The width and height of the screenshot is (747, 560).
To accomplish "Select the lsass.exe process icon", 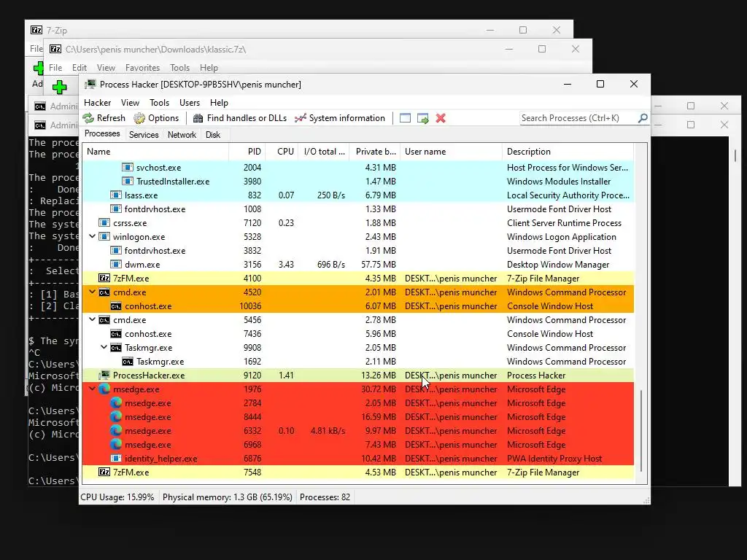I will coord(116,195).
